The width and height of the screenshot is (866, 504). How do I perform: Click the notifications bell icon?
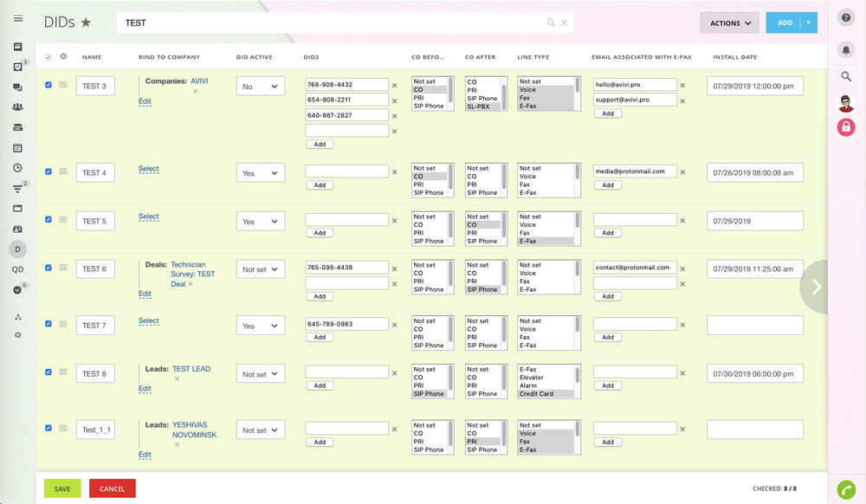(x=846, y=50)
